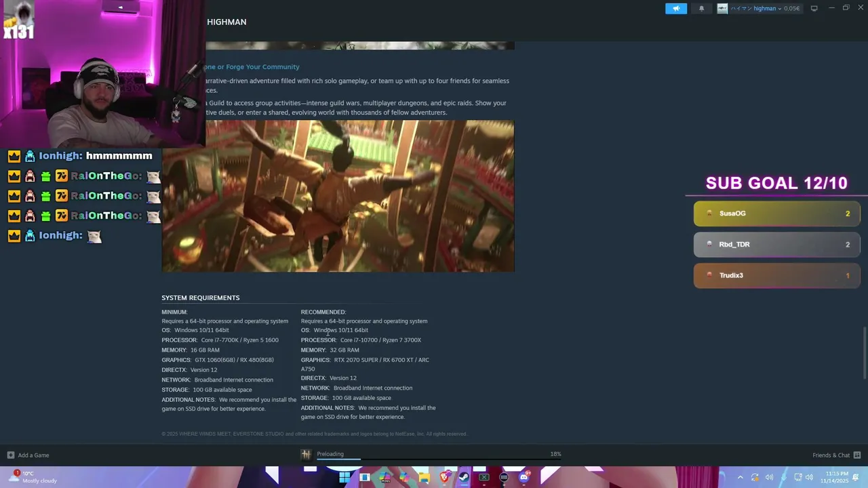This screenshot has width=868, height=488.
Task: Click Add a Game label
Action: pyautogui.click(x=33, y=455)
